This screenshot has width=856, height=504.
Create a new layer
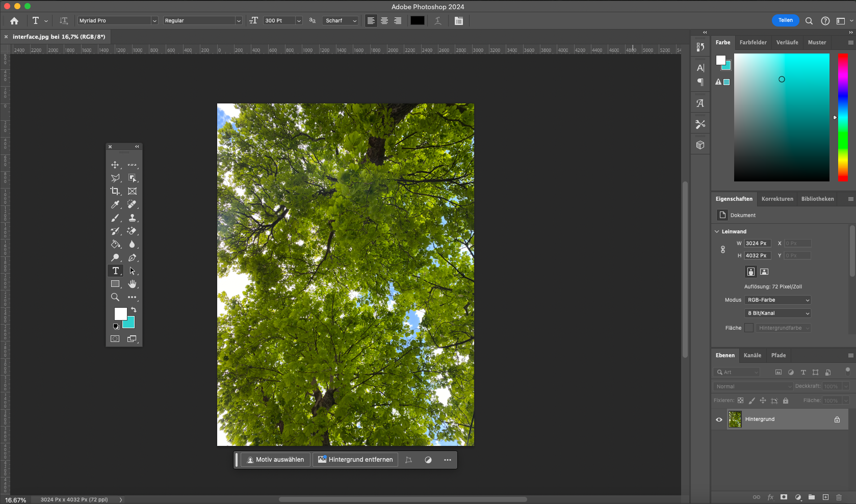pos(825,497)
